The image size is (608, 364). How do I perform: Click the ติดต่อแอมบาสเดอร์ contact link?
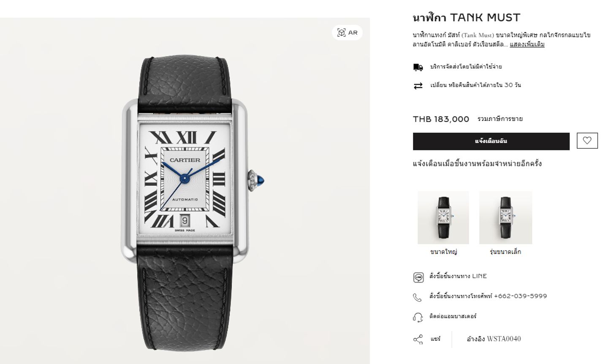click(x=453, y=316)
